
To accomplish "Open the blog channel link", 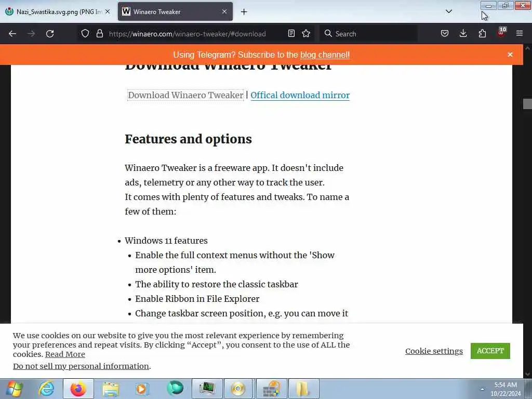I will pyautogui.click(x=325, y=55).
